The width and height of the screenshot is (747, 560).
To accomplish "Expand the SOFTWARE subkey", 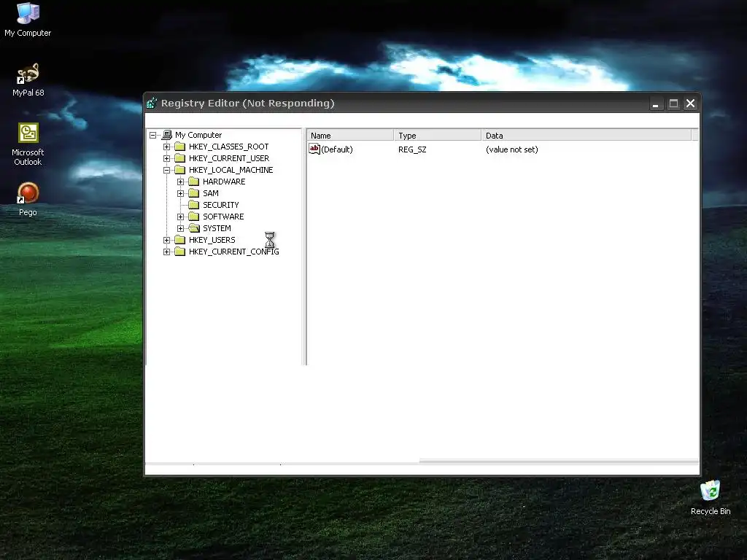I will (x=180, y=217).
